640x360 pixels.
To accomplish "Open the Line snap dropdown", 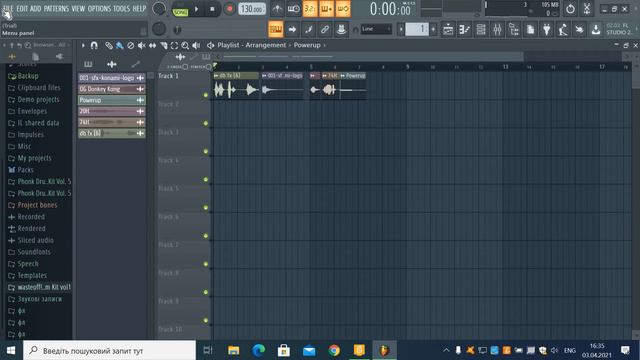I will click(x=377, y=29).
